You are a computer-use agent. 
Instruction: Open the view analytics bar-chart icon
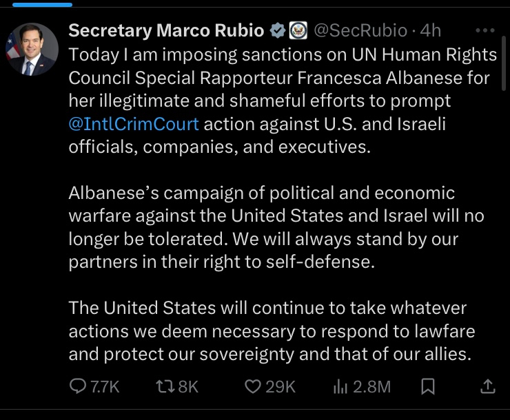tap(340, 387)
